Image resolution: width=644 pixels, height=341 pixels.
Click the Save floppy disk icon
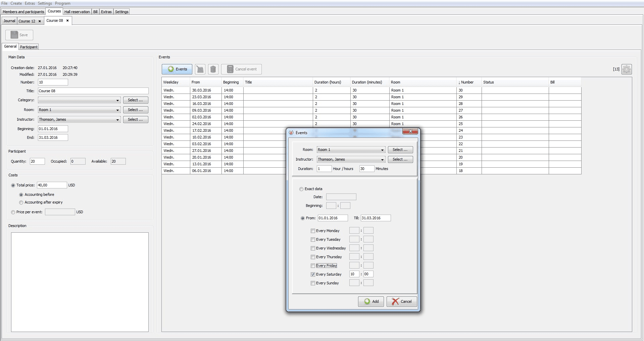point(14,35)
